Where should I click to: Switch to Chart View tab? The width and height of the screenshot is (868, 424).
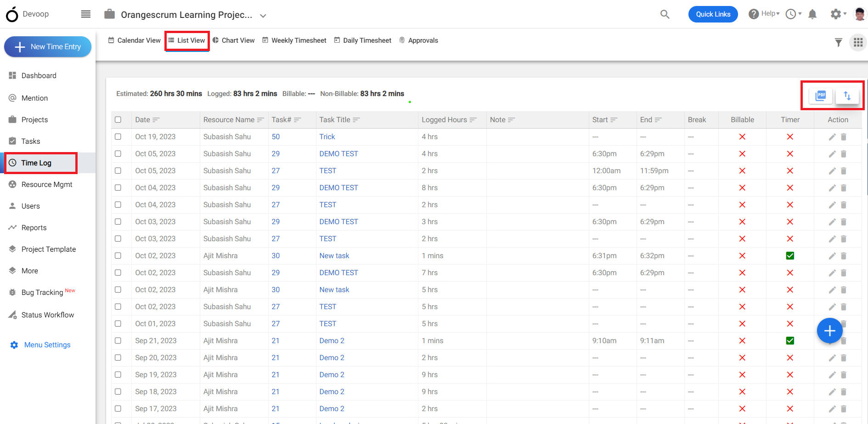click(x=233, y=40)
